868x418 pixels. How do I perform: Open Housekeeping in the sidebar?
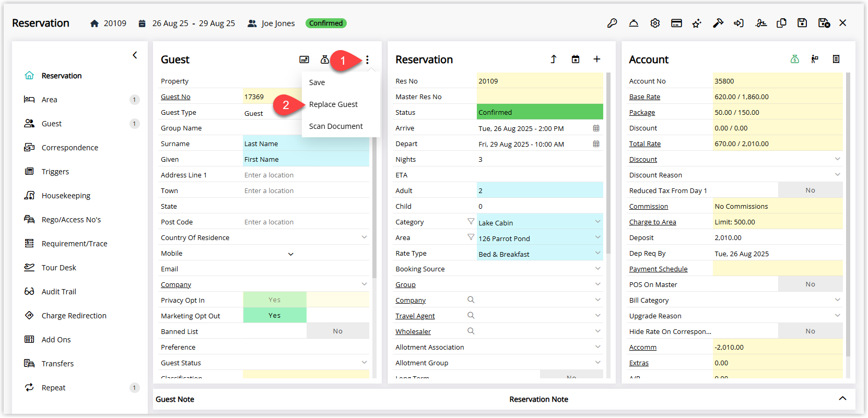coord(66,196)
